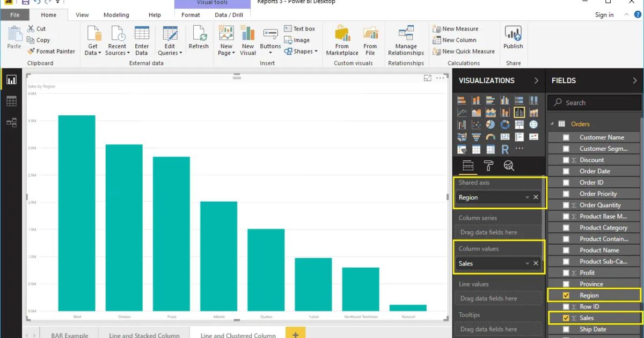Collapse the Orders table in Fields
This screenshot has width=644, height=338.
(552, 123)
